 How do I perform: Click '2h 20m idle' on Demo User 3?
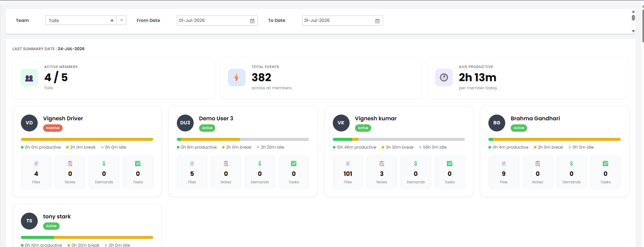[272, 147]
